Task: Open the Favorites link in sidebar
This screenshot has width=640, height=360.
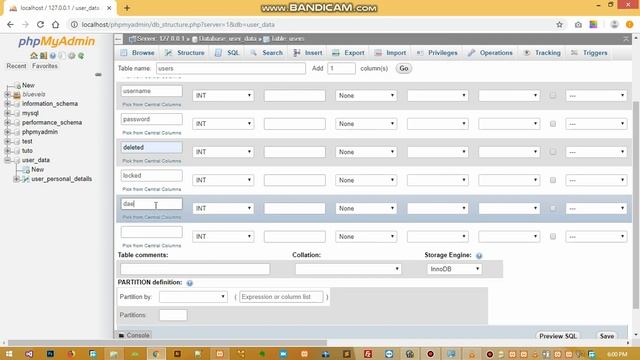Action: (x=45, y=66)
